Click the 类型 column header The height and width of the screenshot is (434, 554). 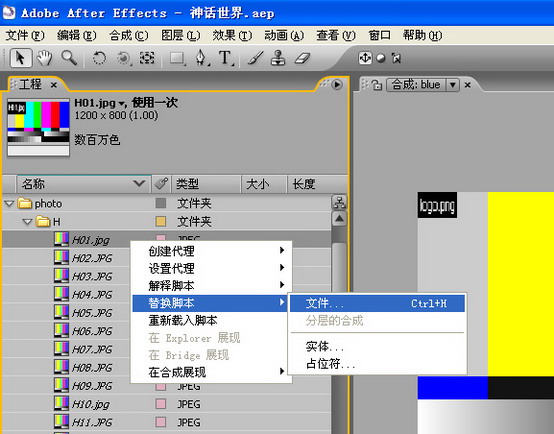[206, 184]
